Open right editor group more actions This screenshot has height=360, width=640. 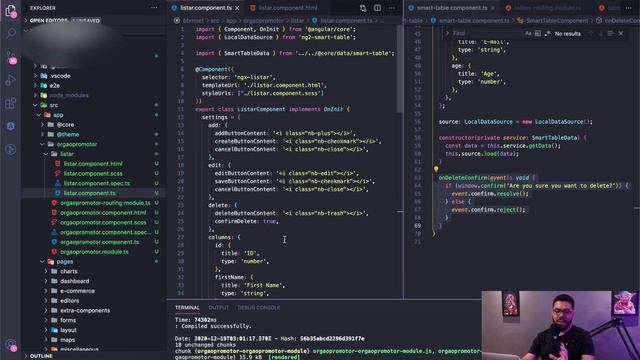(x=629, y=8)
